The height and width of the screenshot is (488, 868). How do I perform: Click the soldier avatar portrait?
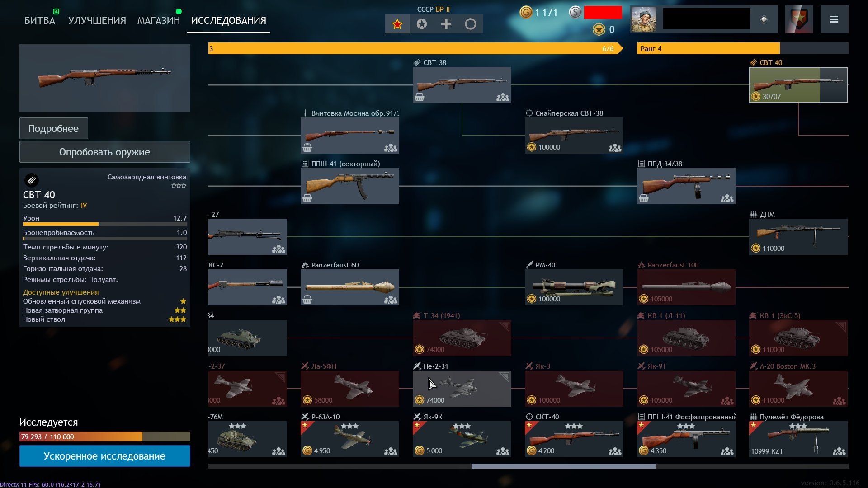pyautogui.click(x=643, y=19)
